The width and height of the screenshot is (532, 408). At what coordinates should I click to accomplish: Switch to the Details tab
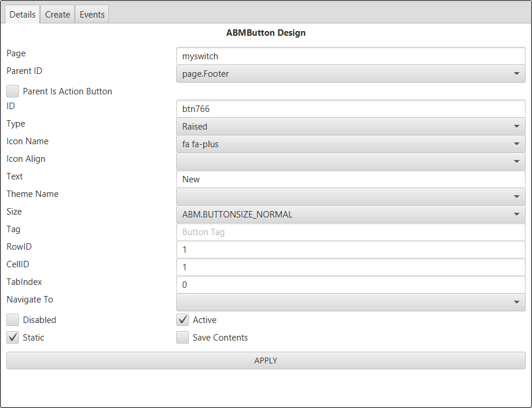pos(23,15)
